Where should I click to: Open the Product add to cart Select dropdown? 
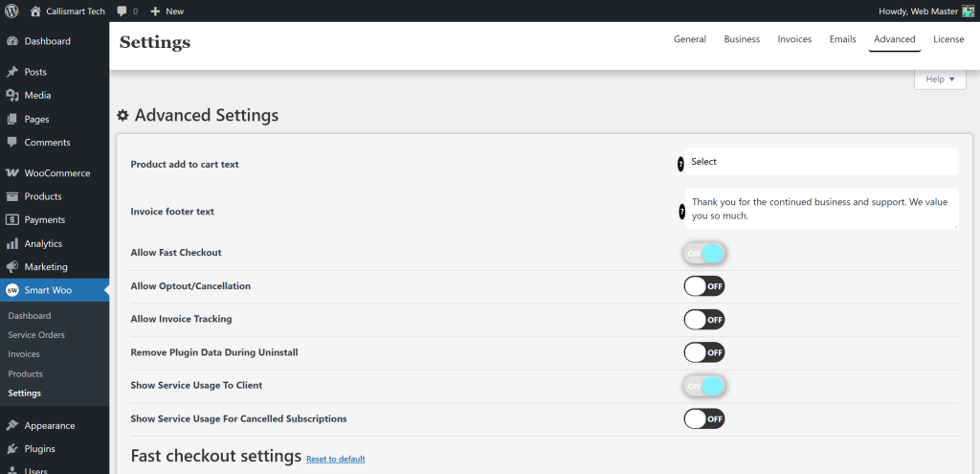click(x=821, y=161)
